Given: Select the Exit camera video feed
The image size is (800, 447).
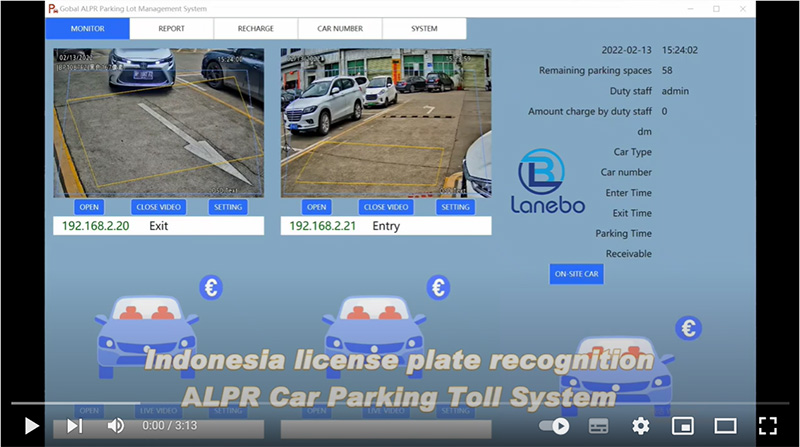Looking at the screenshot, I should [x=159, y=123].
